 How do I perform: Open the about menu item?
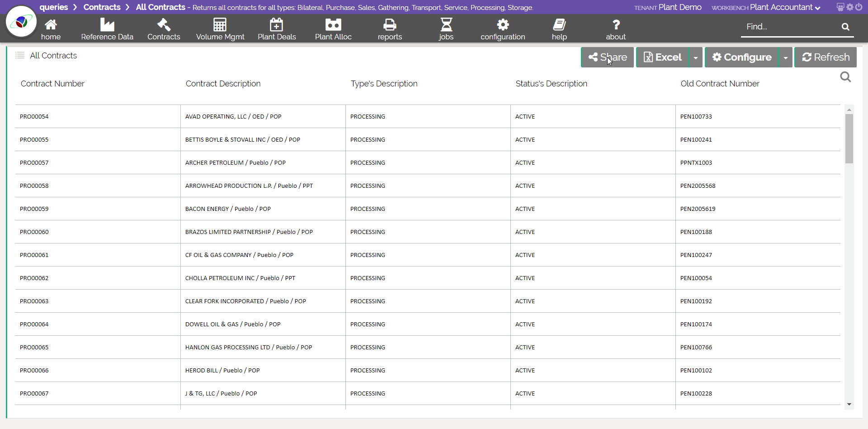click(616, 29)
